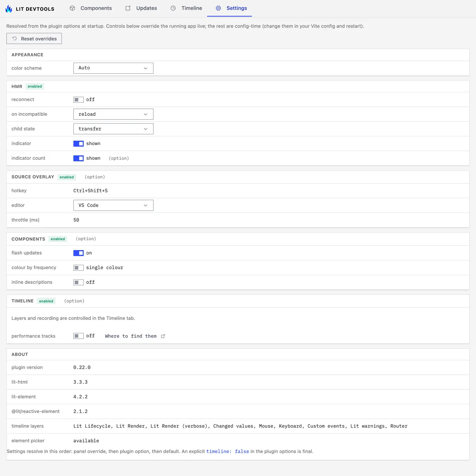This screenshot has height=476, width=476.
Task: Toggle the HMR reconnect switch
Action: click(x=79, y=99)
